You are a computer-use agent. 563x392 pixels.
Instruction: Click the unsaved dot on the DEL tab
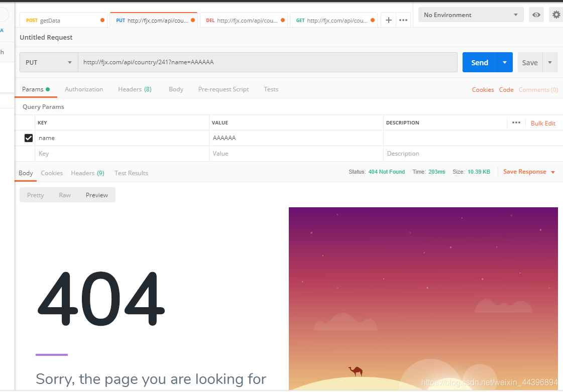[x=283, y=21]
